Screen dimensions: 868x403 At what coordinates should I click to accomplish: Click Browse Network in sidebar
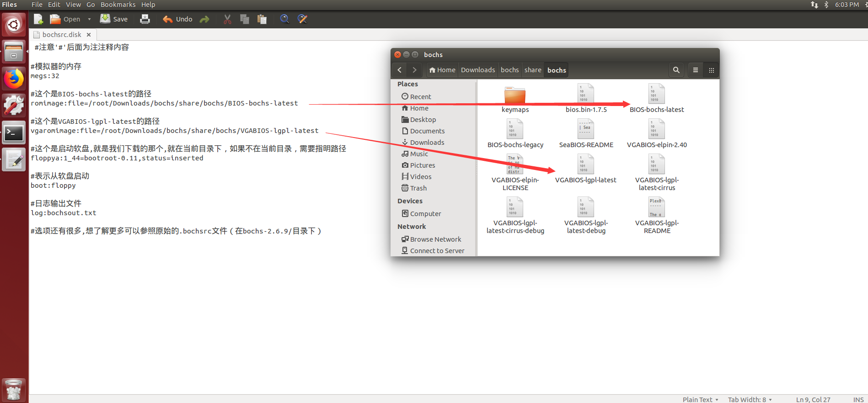pyautogui.click(x=432, y=239)
